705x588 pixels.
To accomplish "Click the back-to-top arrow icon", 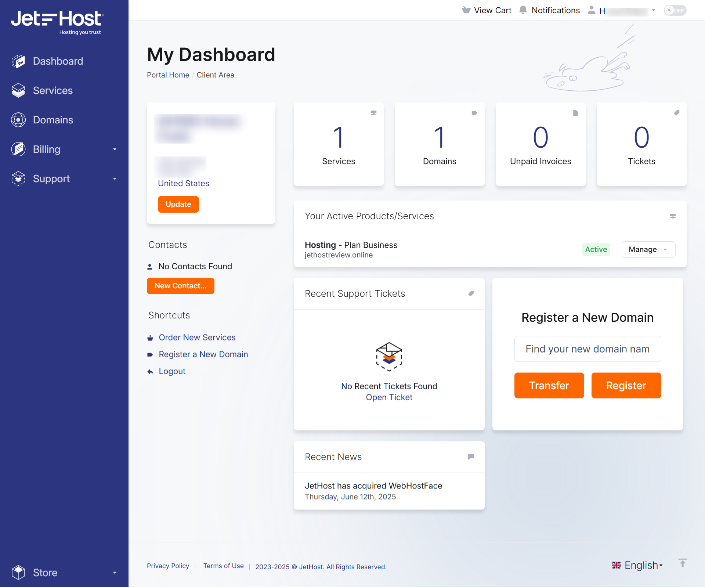I will tap(682, 563).
